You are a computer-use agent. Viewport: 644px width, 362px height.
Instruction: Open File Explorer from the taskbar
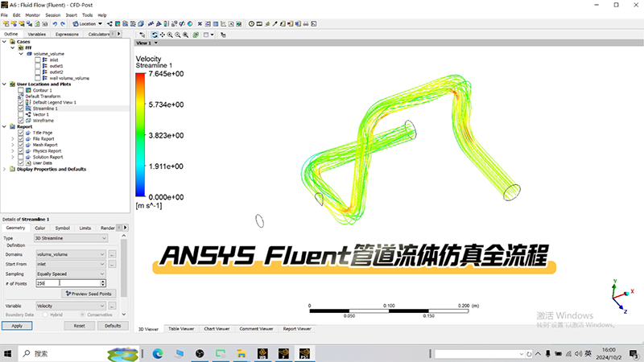(x=241, y=353)
